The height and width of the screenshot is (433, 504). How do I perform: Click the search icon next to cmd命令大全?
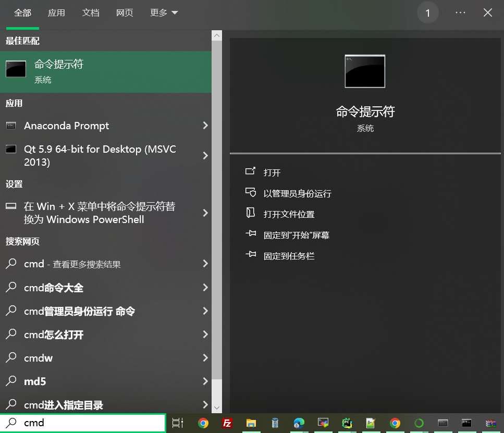(11, 288)
